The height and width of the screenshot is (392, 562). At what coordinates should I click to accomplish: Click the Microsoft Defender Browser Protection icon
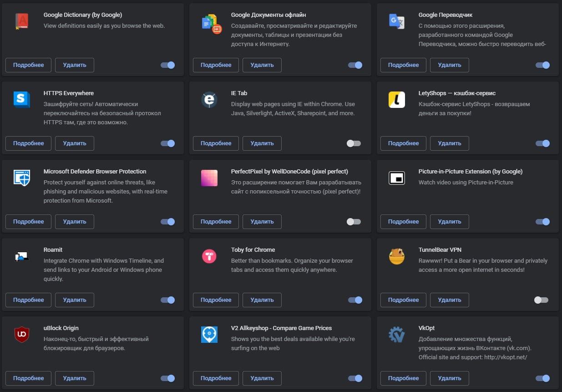tap(22, 178)
